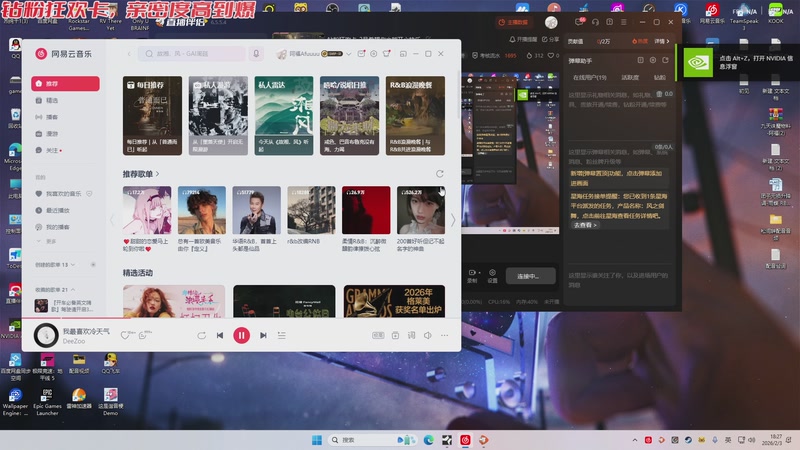Viewport: 800px width, 450px height.
Task: Select 推荐 in NetEase Music sidebar
Action: [x=65, y=84]
